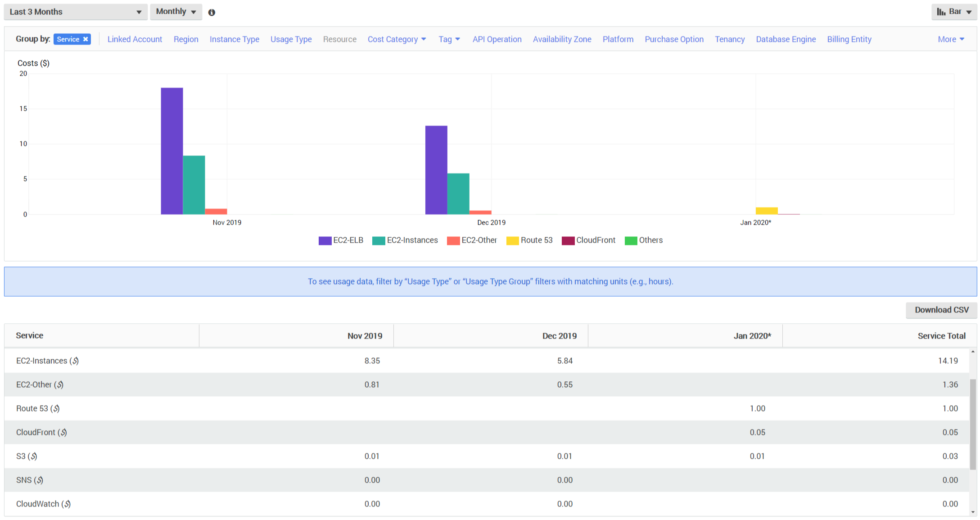Group by Region
980x520 pixels.
pyautogui.click(x=186, y=39)
